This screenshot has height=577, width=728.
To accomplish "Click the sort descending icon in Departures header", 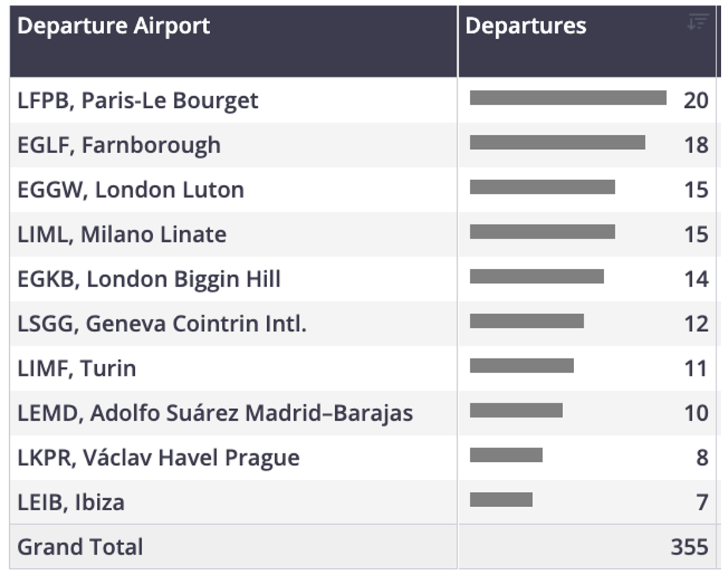I will [x=698, y=22].
